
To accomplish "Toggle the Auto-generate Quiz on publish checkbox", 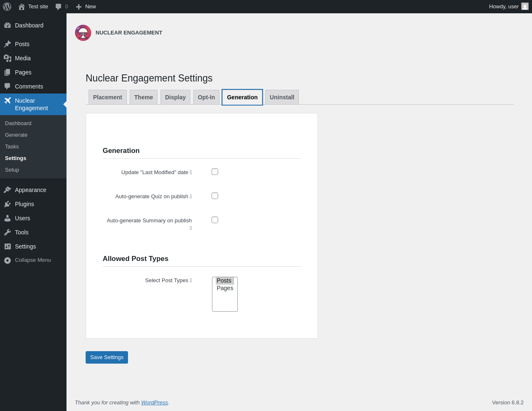I will [215, 196].
